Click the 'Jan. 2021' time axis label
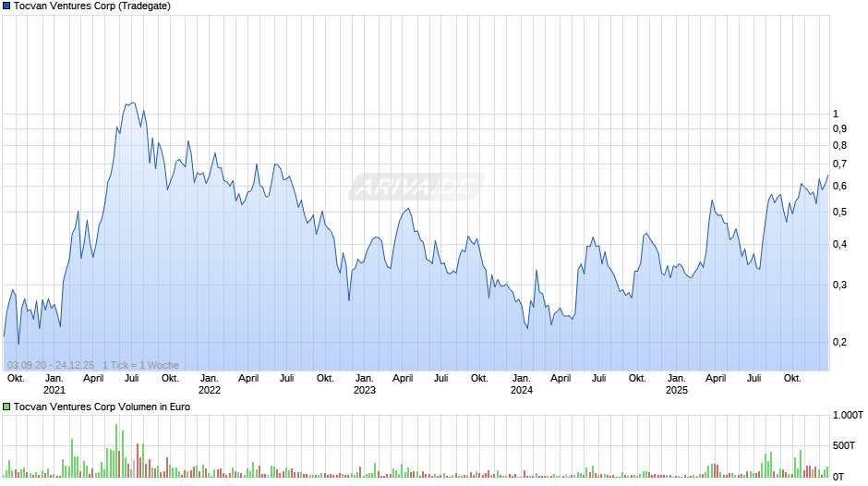868x486 pixels. coord(54,384)
